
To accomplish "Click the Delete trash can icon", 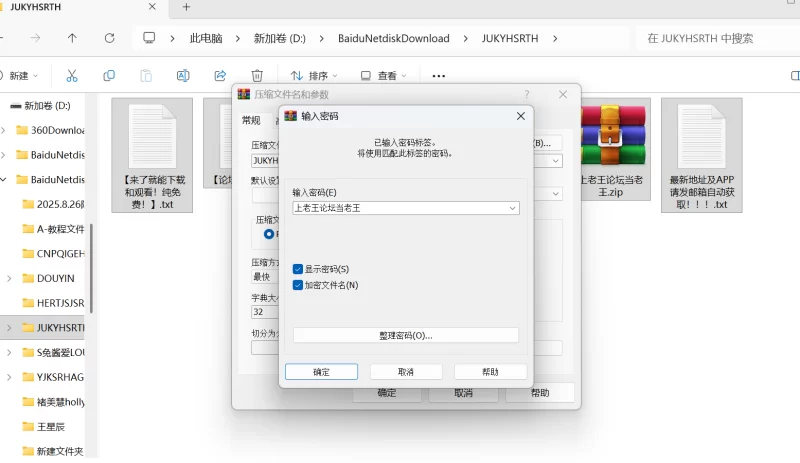I will pos(257,75).
